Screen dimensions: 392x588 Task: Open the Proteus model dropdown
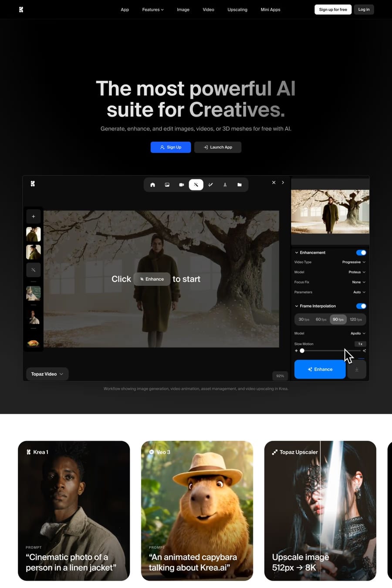(x=357, y=272)
